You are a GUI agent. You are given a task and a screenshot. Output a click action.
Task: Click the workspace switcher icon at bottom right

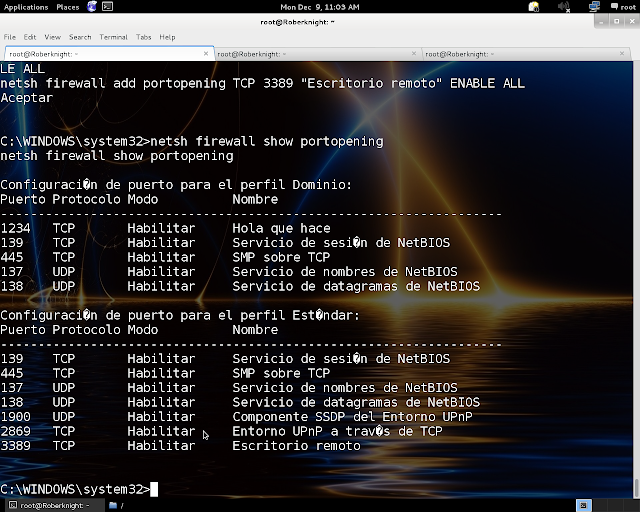point(584,505)
